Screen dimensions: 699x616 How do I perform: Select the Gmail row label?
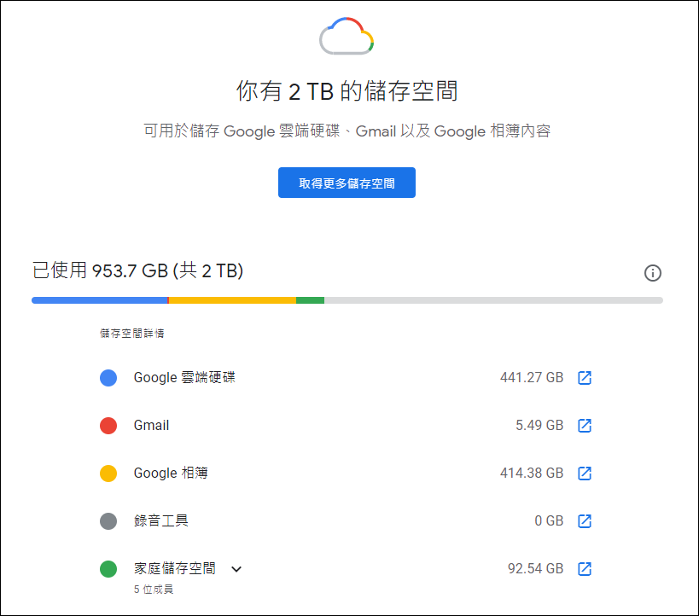tap(152, 425)
